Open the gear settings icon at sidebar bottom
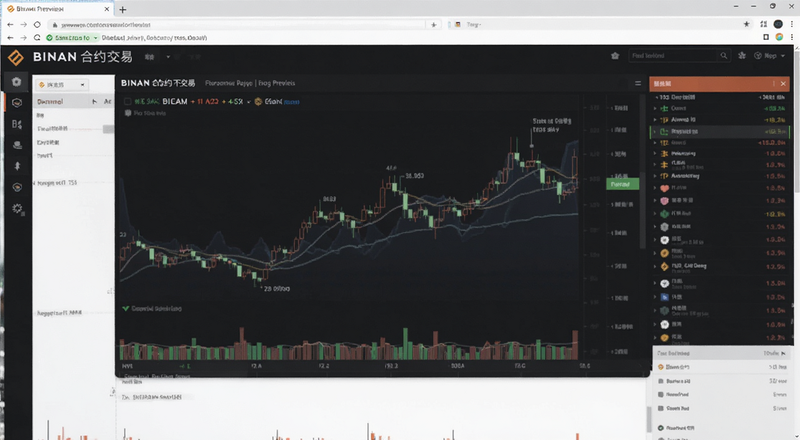The image size is (800, 440). [18, 208]
